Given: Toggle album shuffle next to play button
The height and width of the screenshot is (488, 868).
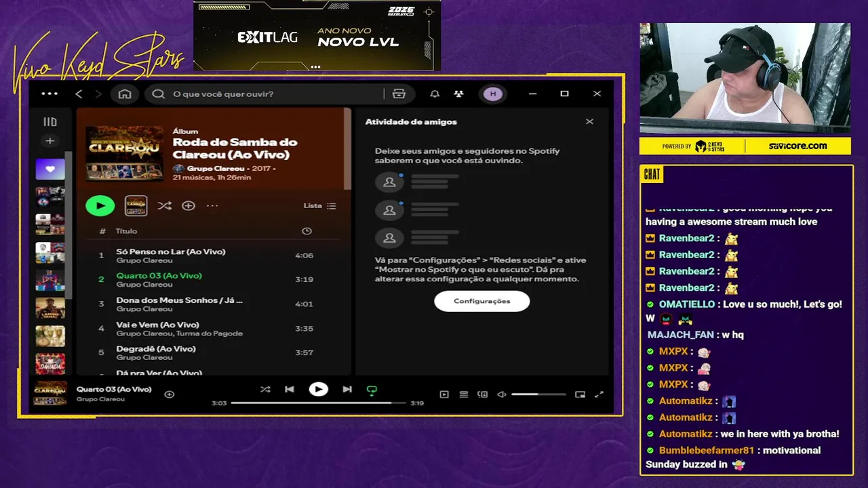Looking at the screenshot, I should (x=164, y=205).
